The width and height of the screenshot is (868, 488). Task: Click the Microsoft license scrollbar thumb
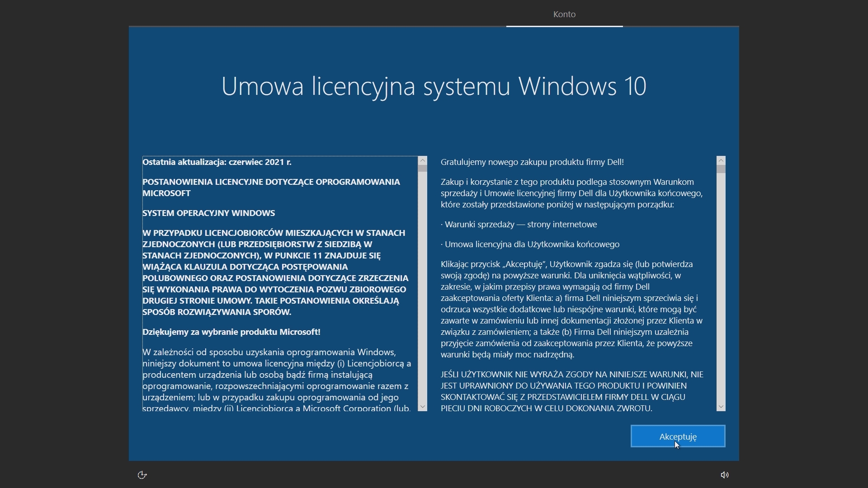pos(423,168)
